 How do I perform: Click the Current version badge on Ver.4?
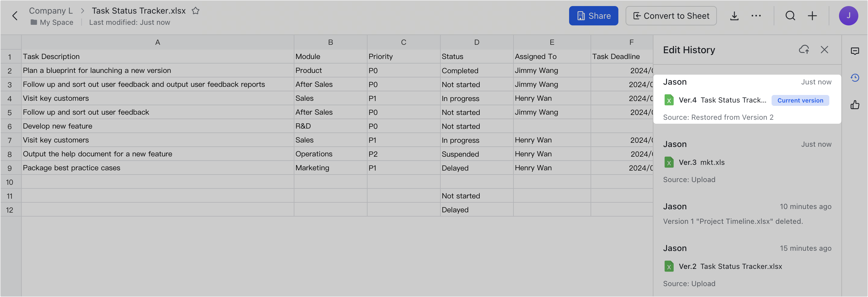coord(800,100)
